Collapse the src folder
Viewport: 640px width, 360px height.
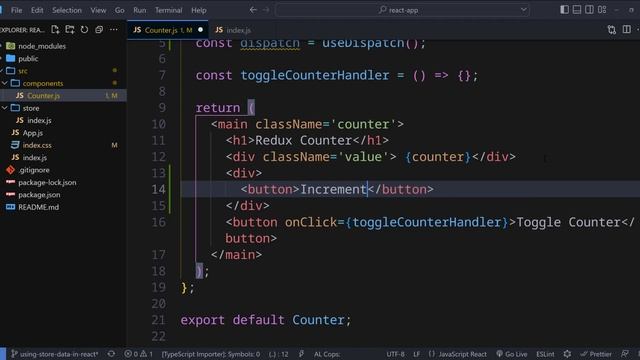[x=23, y=71]
